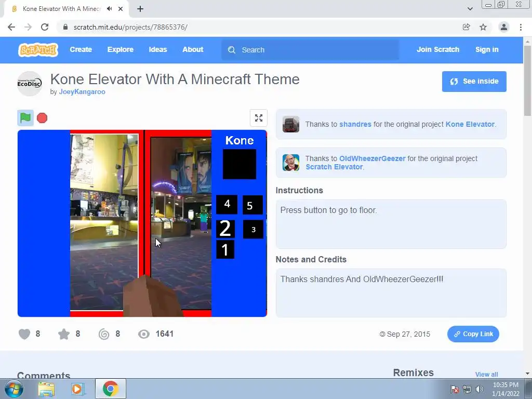The height and width of the screenshot is (399, 532).
Task: Open Chrome three-dot menu
Action: [x=521, y=27]
